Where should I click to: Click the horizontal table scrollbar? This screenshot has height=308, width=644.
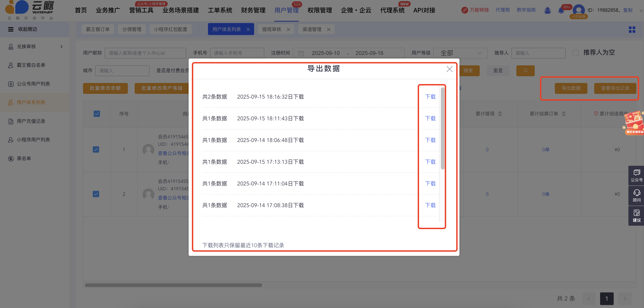pyautogui.click(x=173, y=285)
